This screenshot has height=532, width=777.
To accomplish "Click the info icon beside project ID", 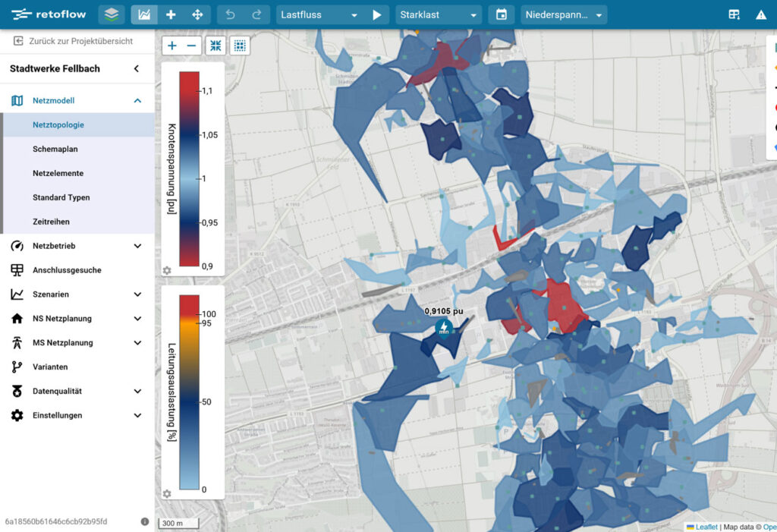I will tap(145, 521).
